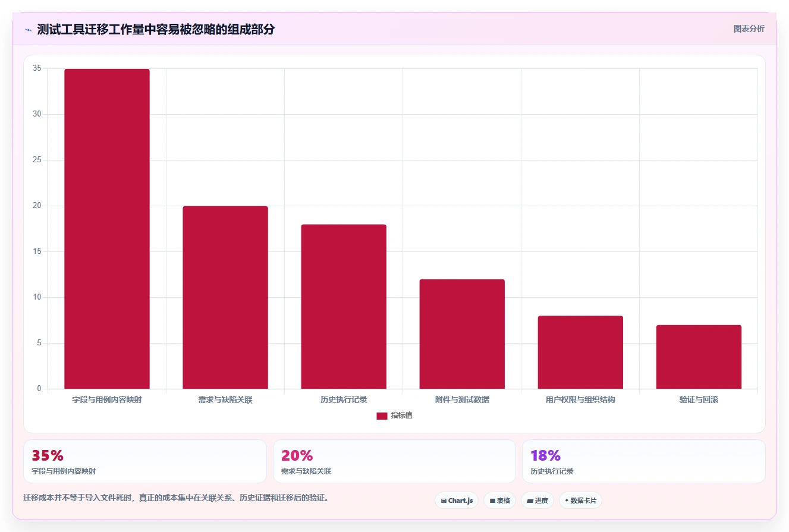The width and height of the screenshot is (789, 532).
Task: Click the 用户权限与组织结构 axis label
Action: coord(580,400)
